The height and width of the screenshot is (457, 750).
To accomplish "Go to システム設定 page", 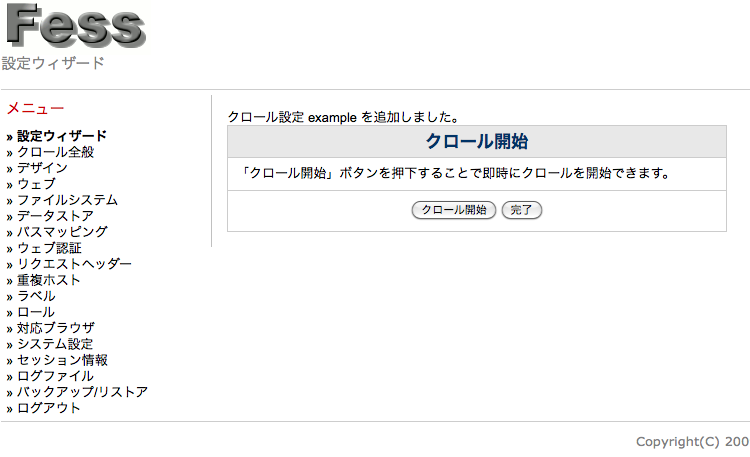I will pyautogui.click(x=55, y=344).
